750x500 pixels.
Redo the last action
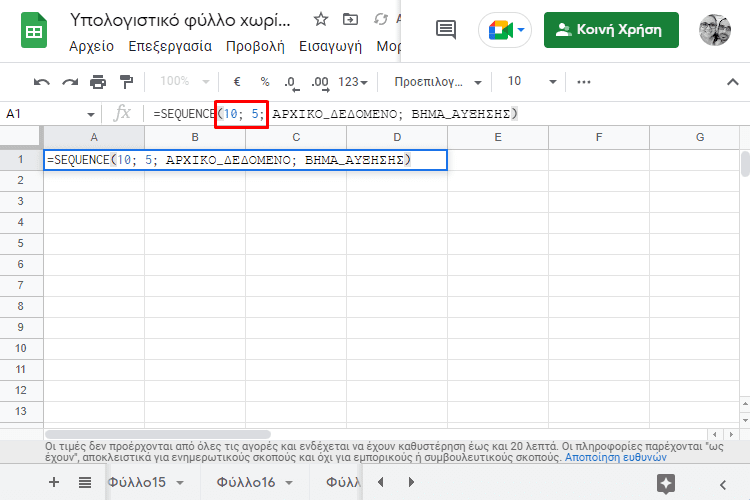(x=70, y=82)
